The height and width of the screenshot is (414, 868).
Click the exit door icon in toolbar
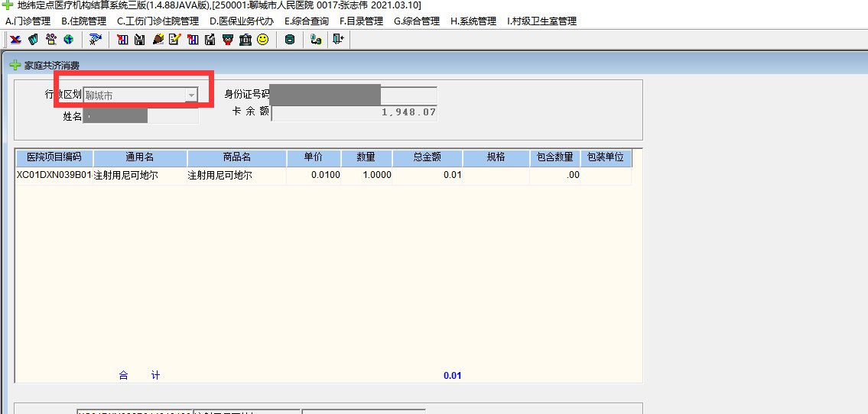pos(338,39)
